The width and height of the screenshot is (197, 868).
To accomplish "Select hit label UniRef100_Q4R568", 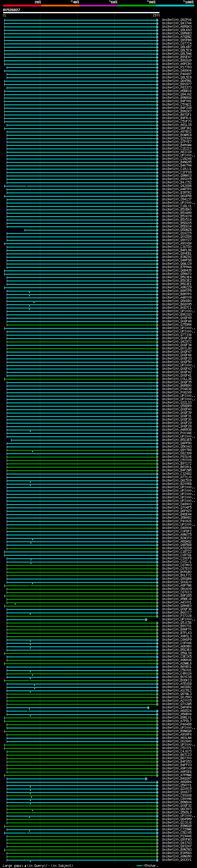I will click(176, 545).
